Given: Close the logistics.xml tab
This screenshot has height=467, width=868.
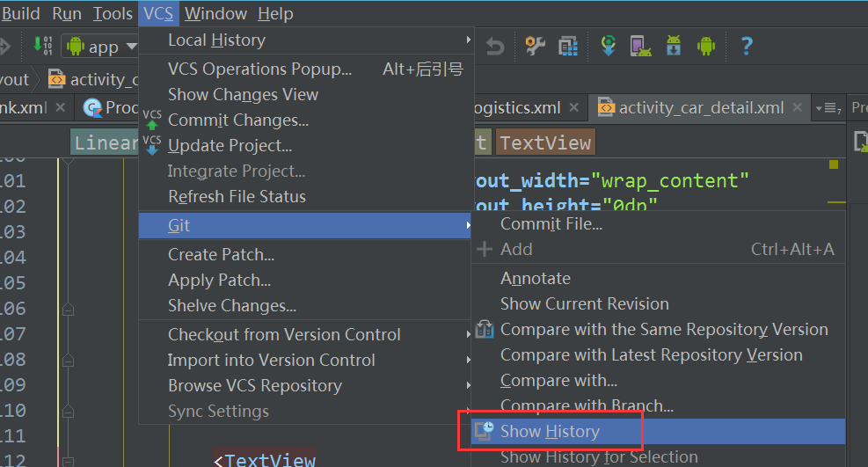Looking at the screenshot, I should pyautogui.click(x=574, y=106).
